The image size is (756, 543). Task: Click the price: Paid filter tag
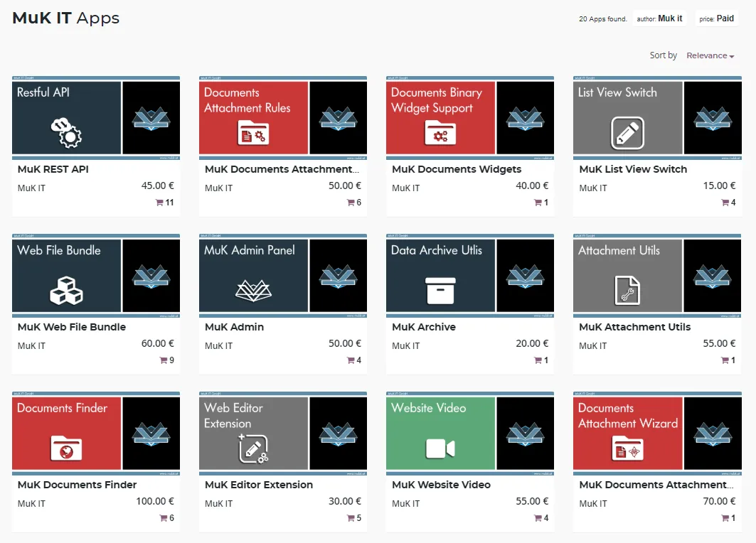coord(716,18)
